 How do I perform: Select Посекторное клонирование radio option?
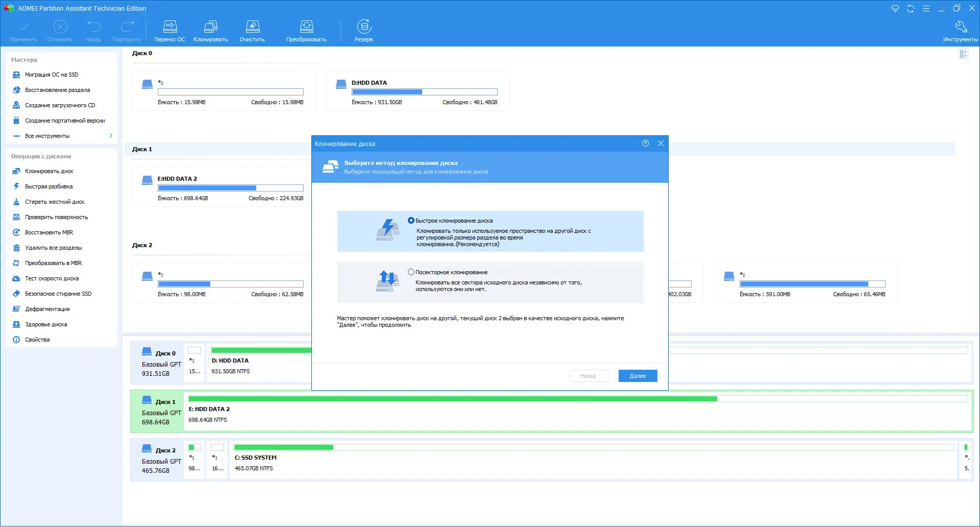pos(411,272)
